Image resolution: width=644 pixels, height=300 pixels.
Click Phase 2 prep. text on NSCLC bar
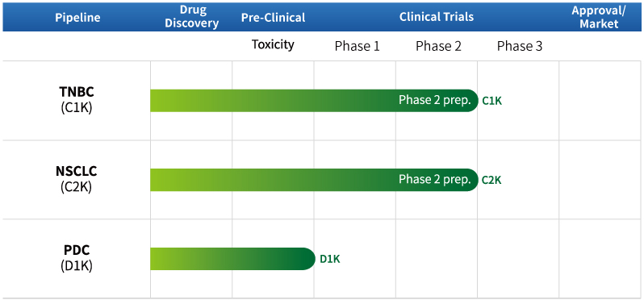(x=434, y=179)
